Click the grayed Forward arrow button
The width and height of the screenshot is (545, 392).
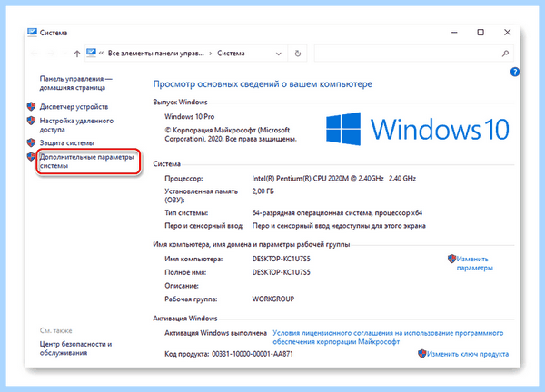[51, 54]
